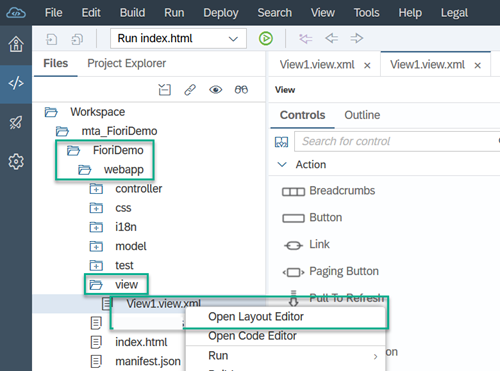Select manifest.json in the file tree

(148, 362)
